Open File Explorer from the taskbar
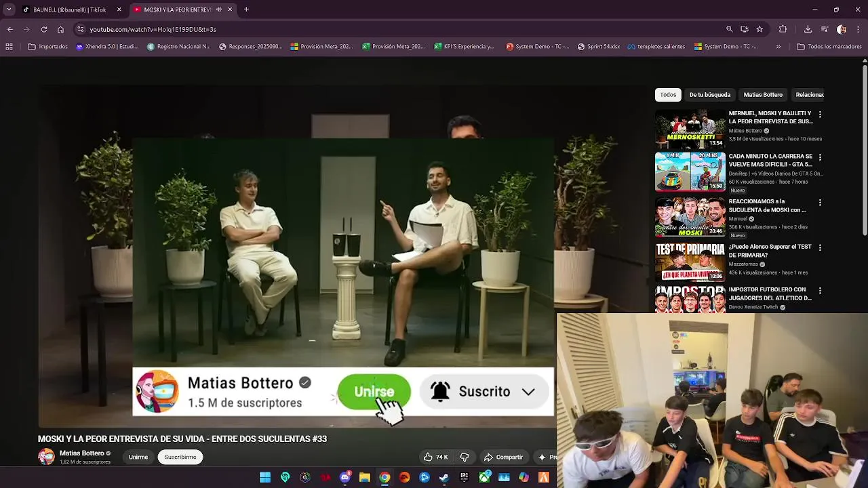 (x=365, y=477)
